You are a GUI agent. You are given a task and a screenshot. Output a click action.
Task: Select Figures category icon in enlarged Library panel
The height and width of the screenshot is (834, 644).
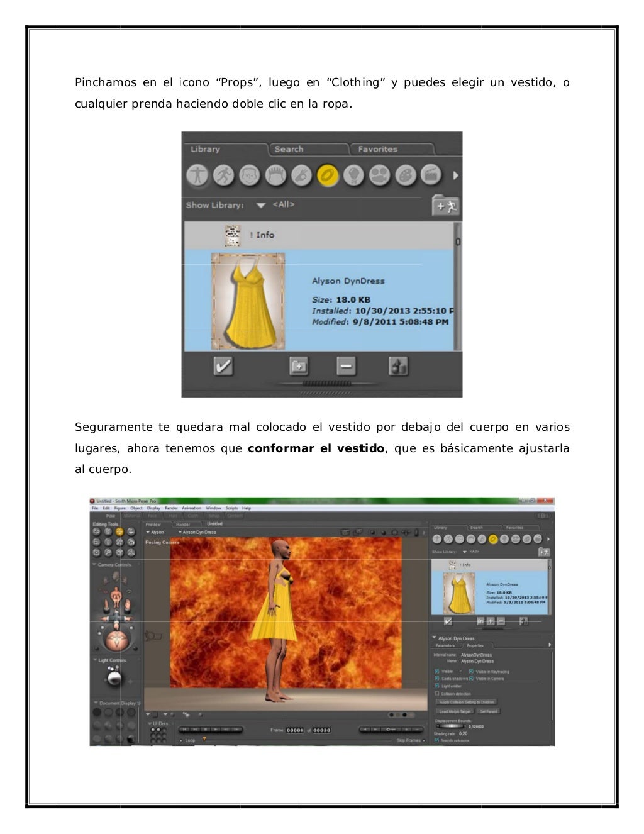[198, 175]
